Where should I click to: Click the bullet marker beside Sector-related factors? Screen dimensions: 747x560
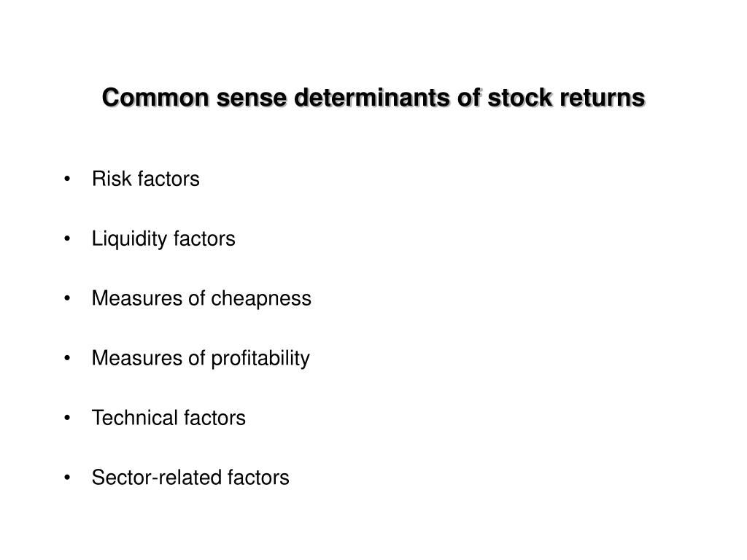tap(67, 478)
